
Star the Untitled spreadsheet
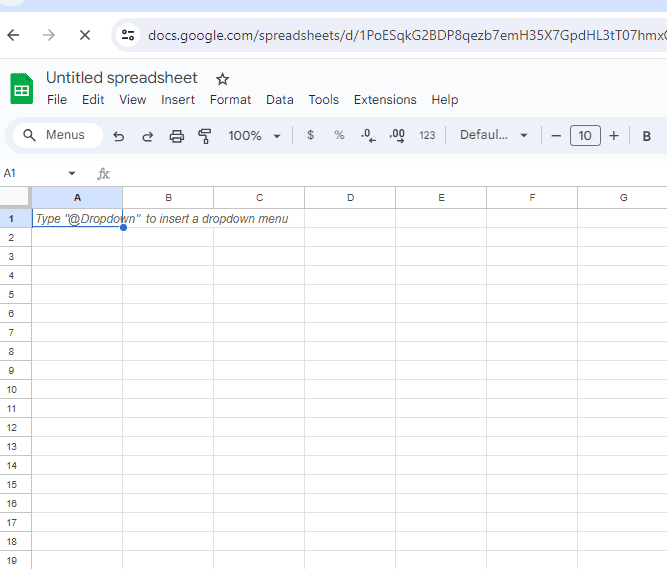pos(222,79)
